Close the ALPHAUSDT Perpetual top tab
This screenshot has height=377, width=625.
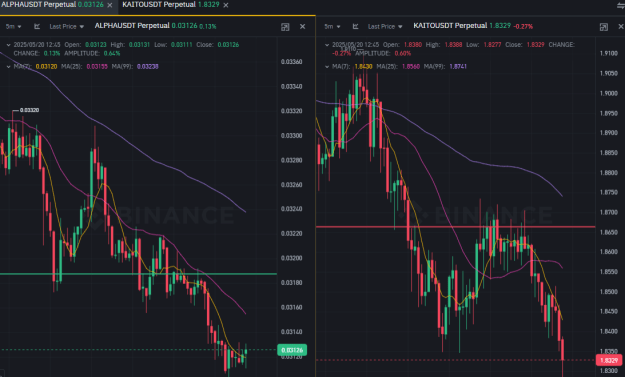tap(110, 5)
